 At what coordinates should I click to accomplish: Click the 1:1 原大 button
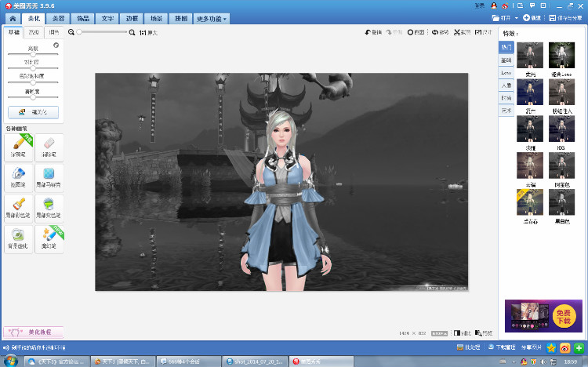point(148,33)
